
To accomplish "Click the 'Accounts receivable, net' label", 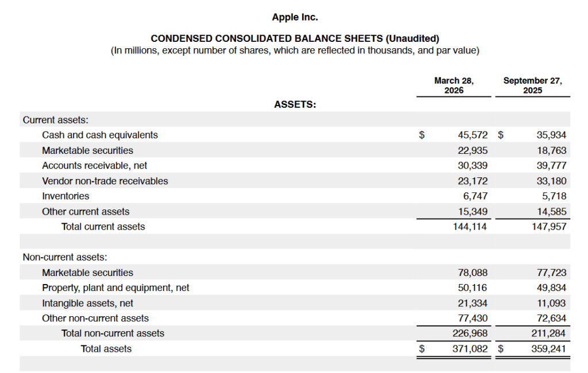I will pos(95,166).
